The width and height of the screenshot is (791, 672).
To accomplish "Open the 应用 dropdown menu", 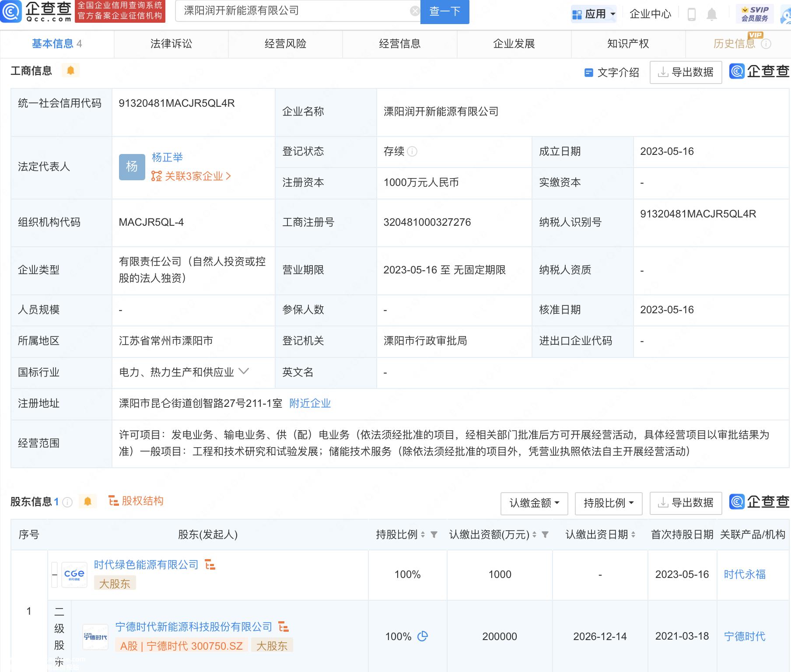I will click(x=594, y=14).
